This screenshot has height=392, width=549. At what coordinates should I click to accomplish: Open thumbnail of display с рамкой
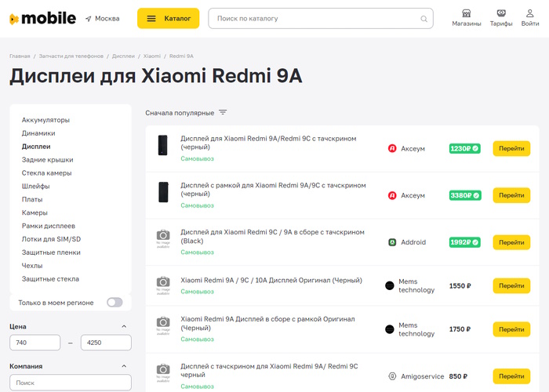[x=163, y=192]
